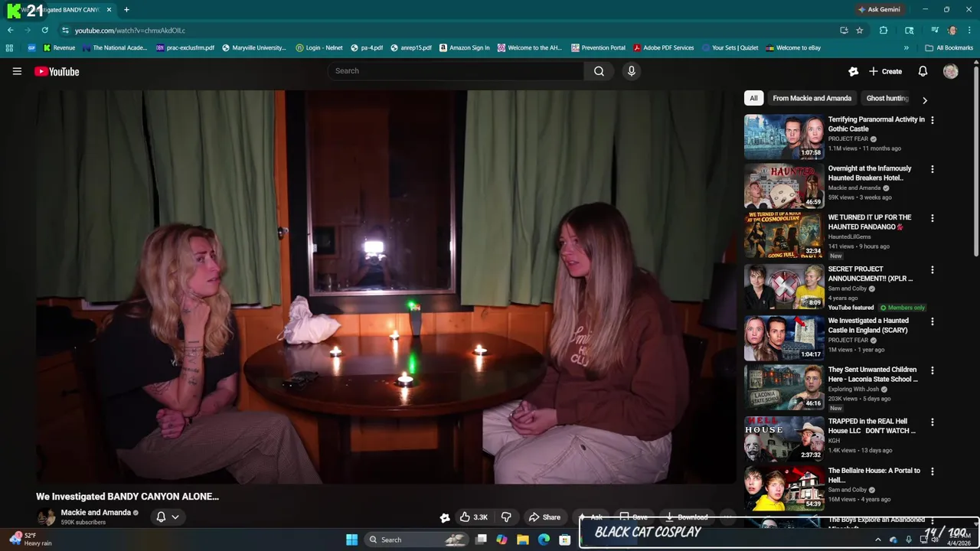Image resolution: width=980 pixels, height=551 pixels.
Task: Open the weather widget showing Heavy rain
Action: click(x=31, y=540)
